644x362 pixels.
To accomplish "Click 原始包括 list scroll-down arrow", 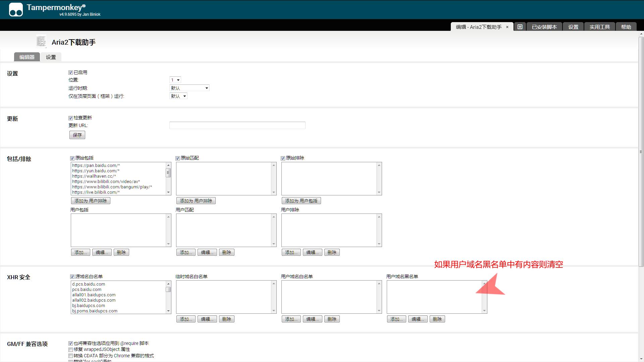I will pyautogui.click(x=168, y=192).
